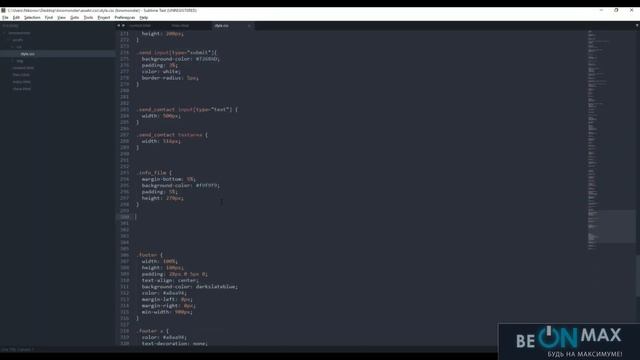Screen dimensions: 640x360
Task: Open the Goto menu
Action: coord(75,18)
